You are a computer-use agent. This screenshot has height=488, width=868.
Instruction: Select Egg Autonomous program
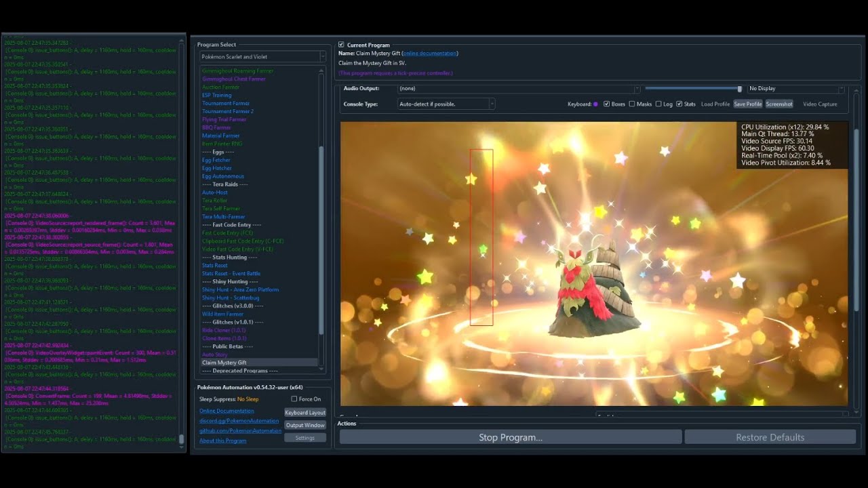pos(222,177)
